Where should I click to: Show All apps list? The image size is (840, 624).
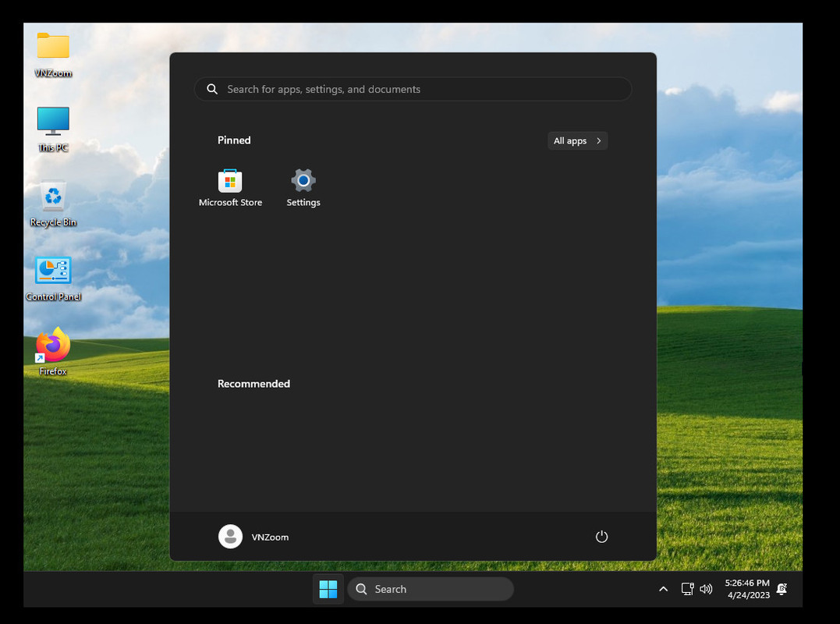click(x=577, y=141)
